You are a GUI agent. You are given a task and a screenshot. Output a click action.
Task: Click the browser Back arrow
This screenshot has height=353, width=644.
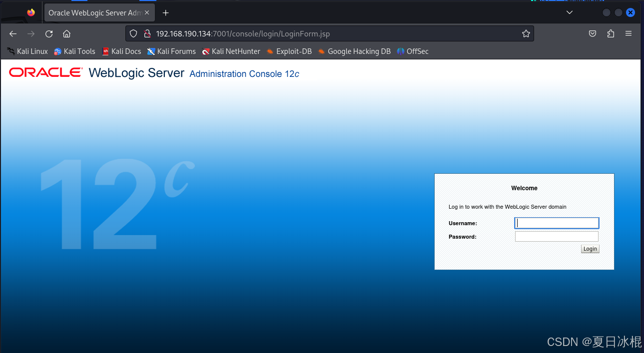tap(13, 34)
